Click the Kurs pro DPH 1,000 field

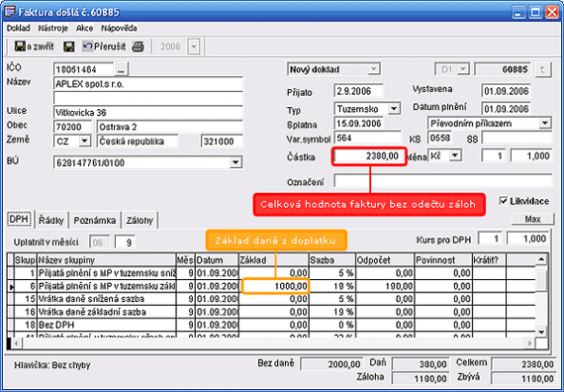pos(527,239)
